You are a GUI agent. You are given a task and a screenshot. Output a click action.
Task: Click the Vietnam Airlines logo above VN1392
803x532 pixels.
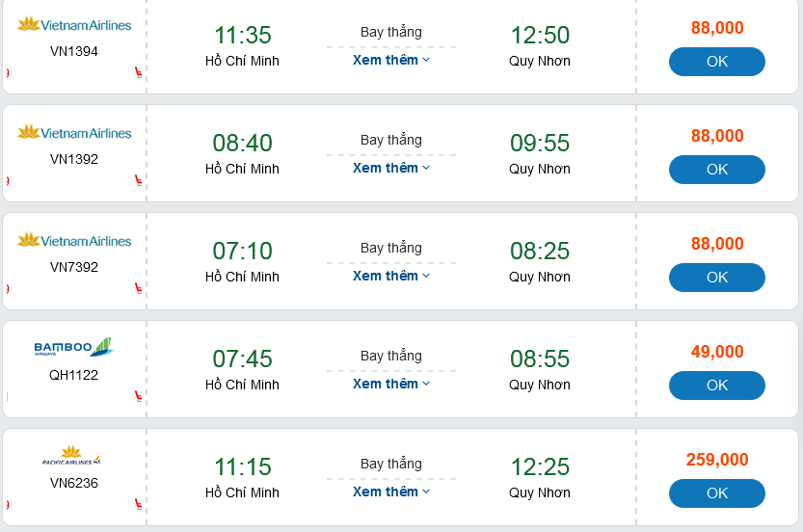pyautogui.click(x=74, y=132)
